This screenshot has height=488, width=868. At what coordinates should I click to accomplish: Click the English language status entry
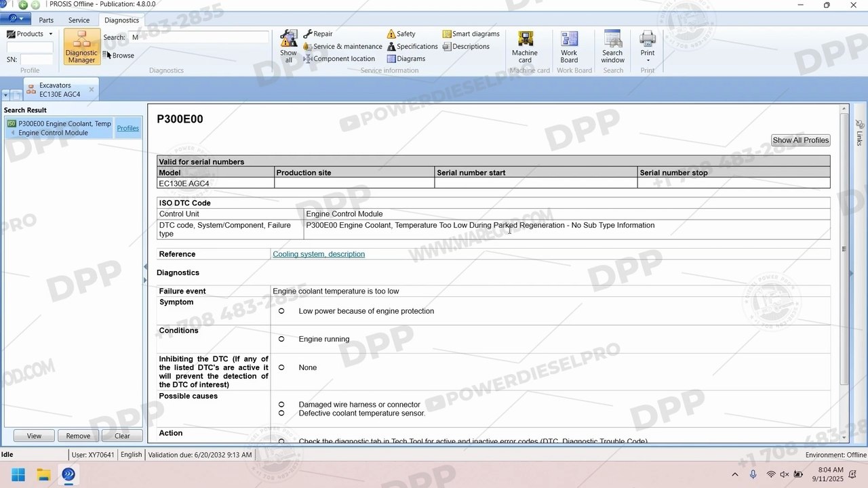131,455
